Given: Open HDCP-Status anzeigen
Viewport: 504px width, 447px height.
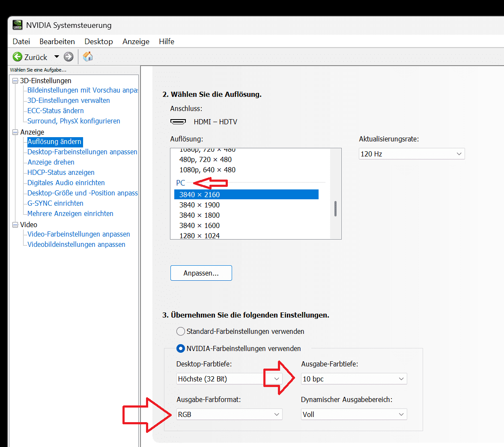Looking at the screenshot, I should (x=61, y=172).
